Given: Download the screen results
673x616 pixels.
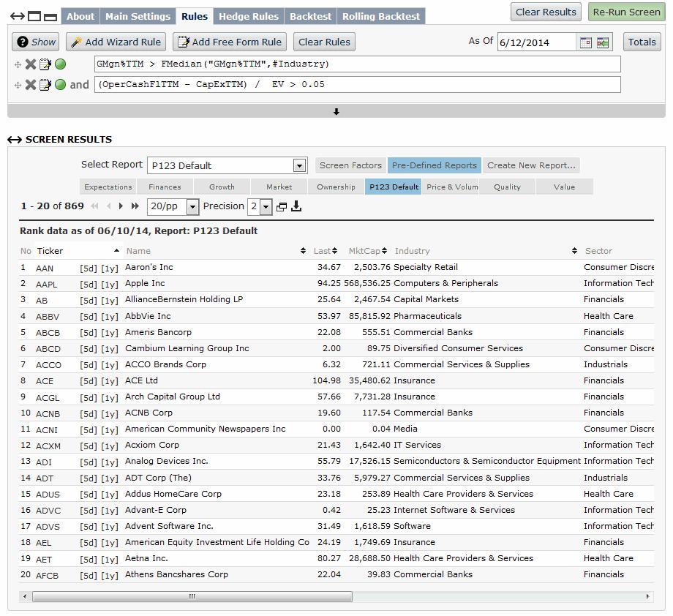Looking at the screenshot, I should 296,206.
